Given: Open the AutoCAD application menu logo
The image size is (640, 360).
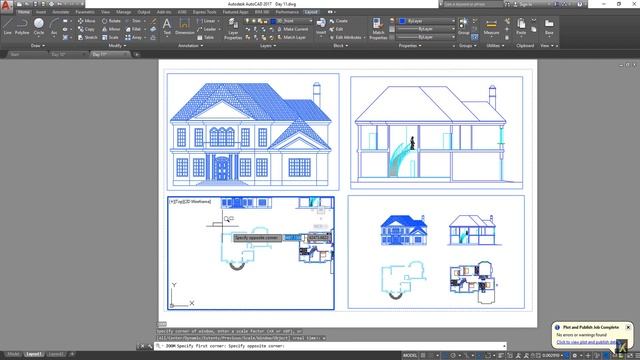Looking at the screenshot, I should click(x=6, y=6).
